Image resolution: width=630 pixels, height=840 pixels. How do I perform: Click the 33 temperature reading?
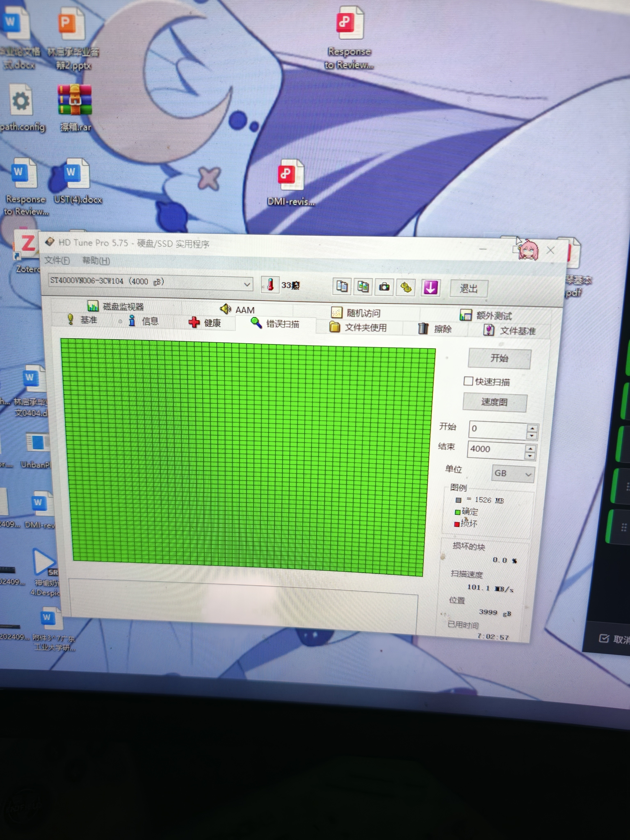(x=291, y=285)
